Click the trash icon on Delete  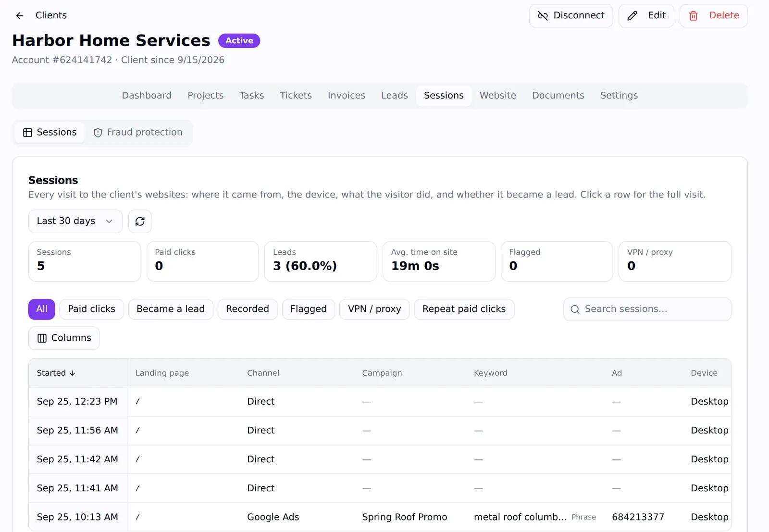pyautogui.click(x=693, y=16)
